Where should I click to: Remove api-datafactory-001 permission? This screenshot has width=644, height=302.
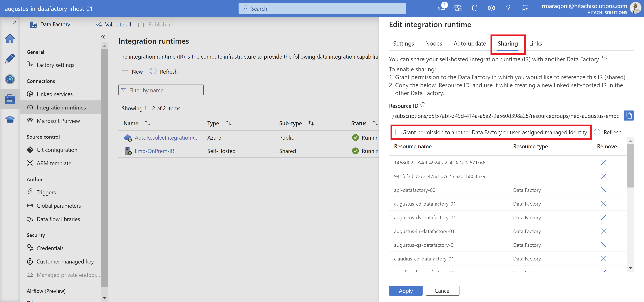pos(604,190)
